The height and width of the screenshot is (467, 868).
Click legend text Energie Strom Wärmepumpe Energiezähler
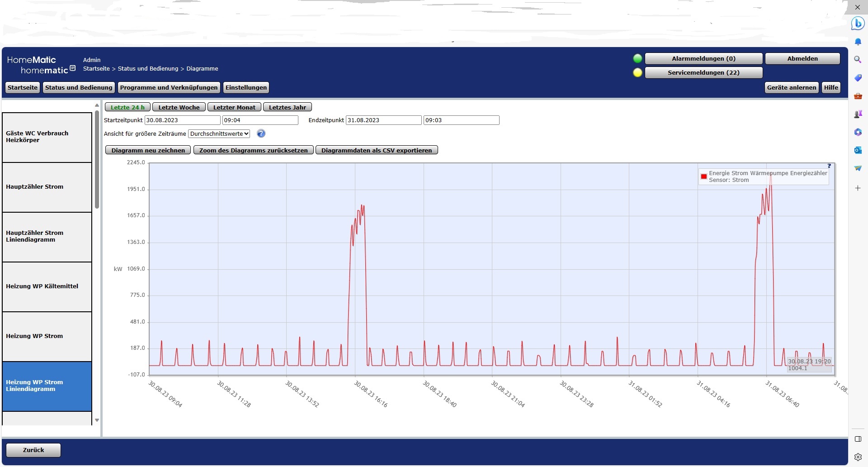coord(768,173)
